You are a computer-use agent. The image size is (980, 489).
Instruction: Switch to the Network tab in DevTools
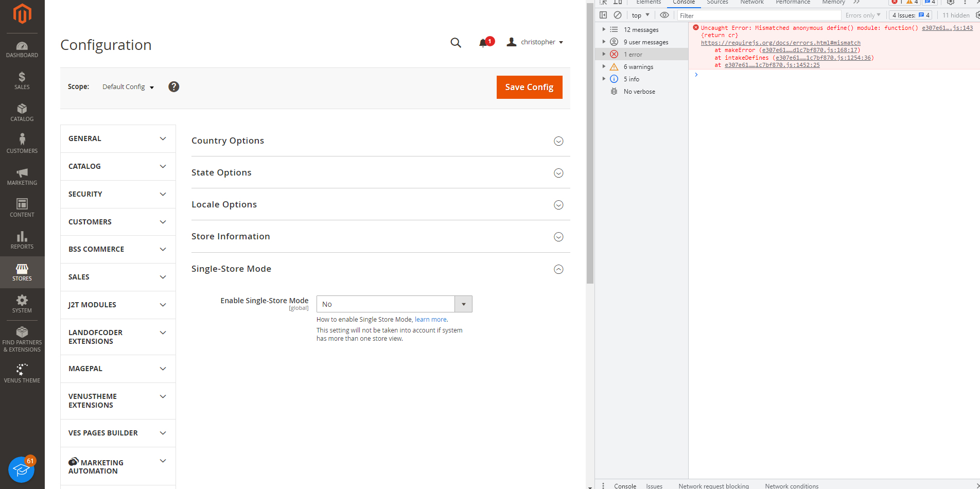(x=751, y=3)
